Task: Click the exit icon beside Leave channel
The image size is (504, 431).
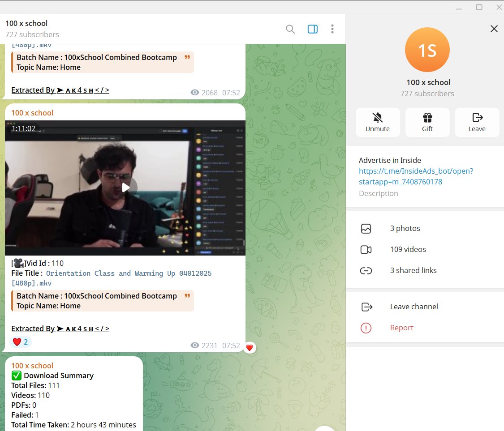Action: click(367, 307)
